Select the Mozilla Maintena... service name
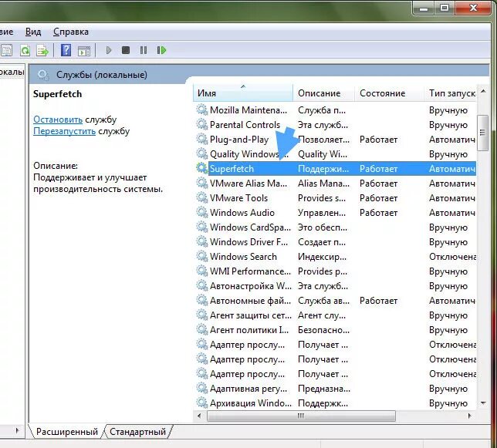This screenshot has width=497, height=448. click(x=248, y=109)
